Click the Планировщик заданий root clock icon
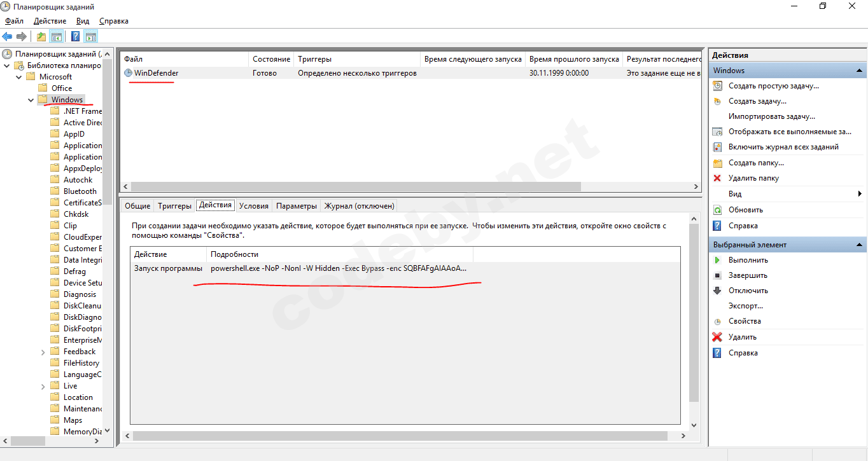868x461 pixels. (x=7, y=54)
